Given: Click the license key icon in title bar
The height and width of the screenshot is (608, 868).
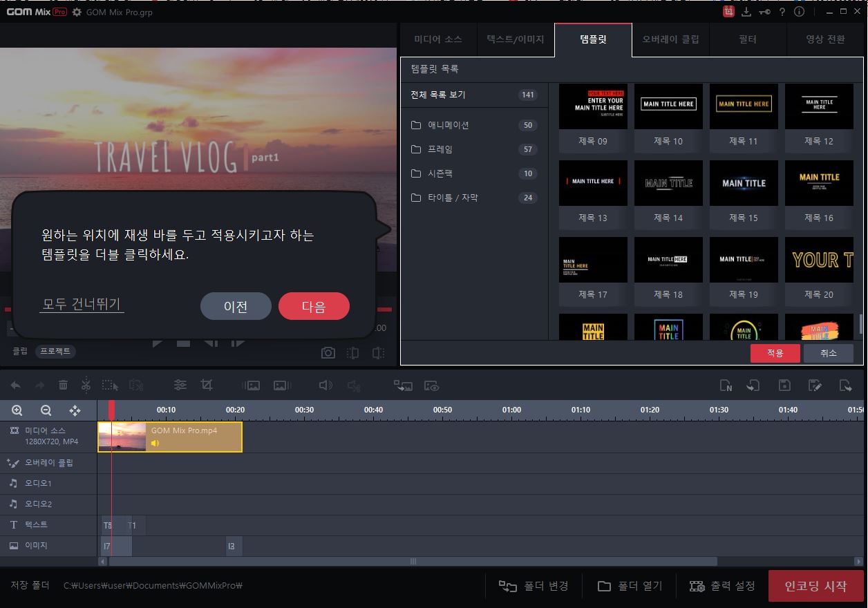Looking at the screenshot, I should (x=764, y=12).
